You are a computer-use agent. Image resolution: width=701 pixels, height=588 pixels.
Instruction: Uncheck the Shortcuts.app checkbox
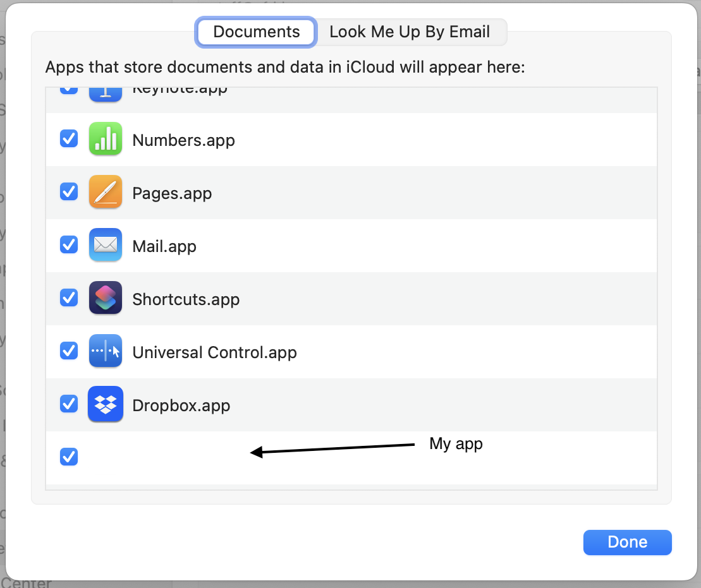coord(69,297)
